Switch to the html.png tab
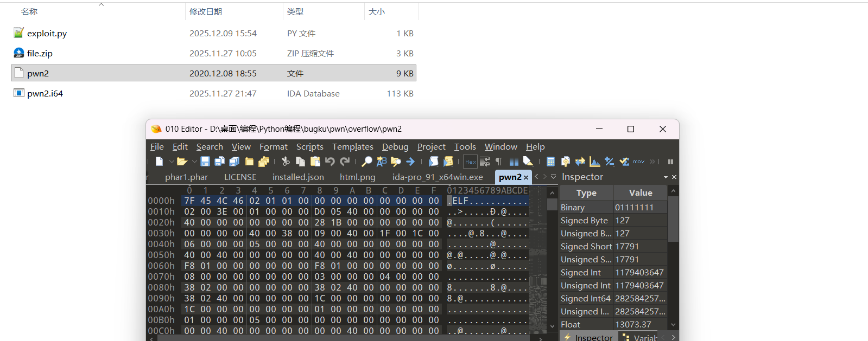The image size is (868, 341). click(x=357, y=177)
